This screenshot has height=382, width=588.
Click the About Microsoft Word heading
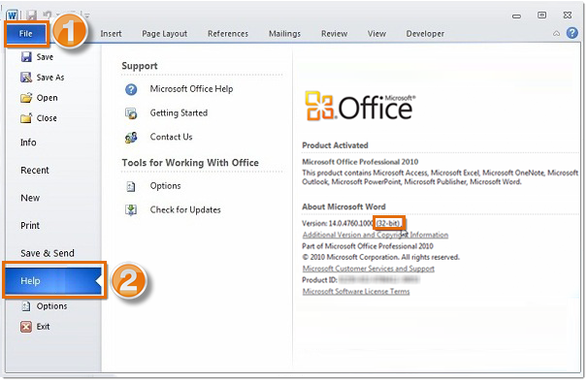[x=343, y=207]
